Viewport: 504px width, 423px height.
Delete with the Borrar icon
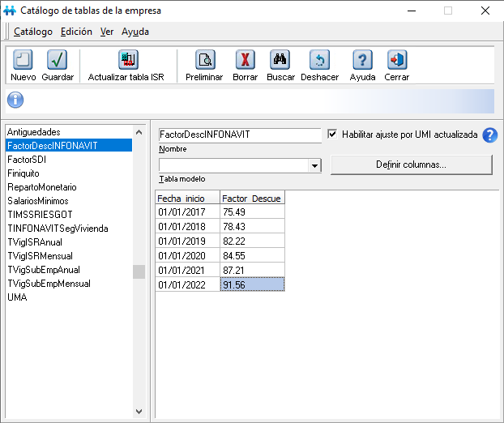click(246, 60)
